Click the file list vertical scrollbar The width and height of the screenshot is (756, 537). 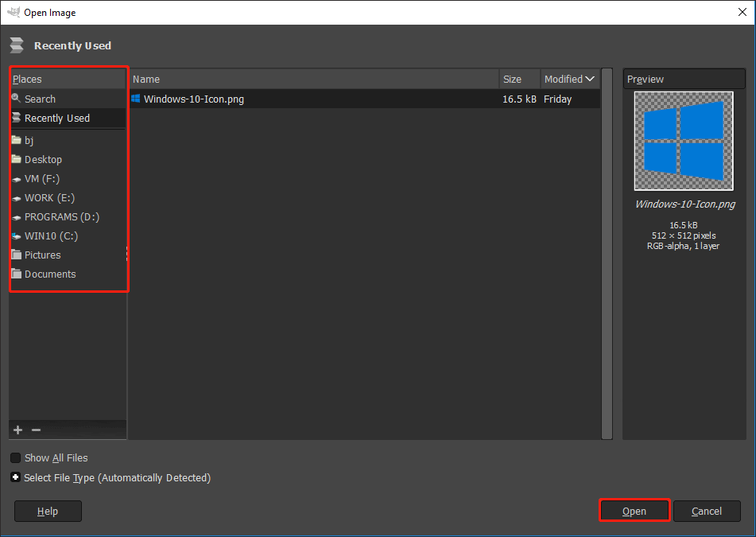(607, 254)
